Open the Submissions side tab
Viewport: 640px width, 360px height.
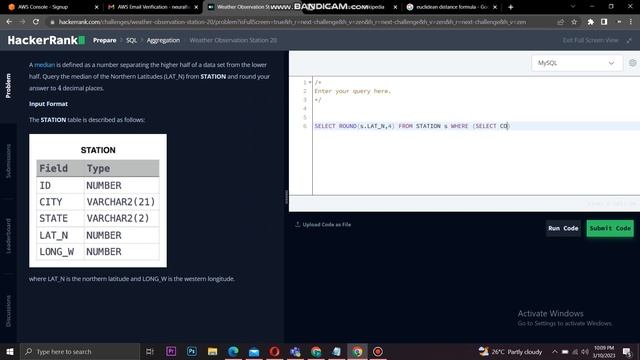point(8,161)
